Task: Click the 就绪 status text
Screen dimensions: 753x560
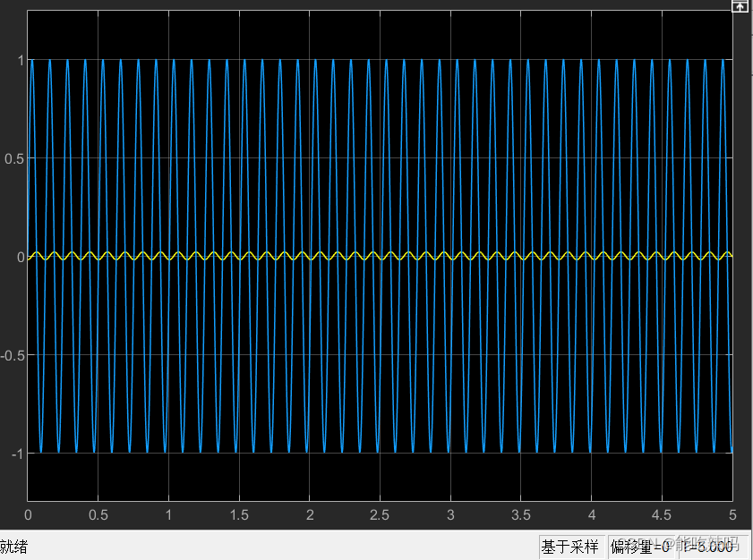Action: point(13,547)
